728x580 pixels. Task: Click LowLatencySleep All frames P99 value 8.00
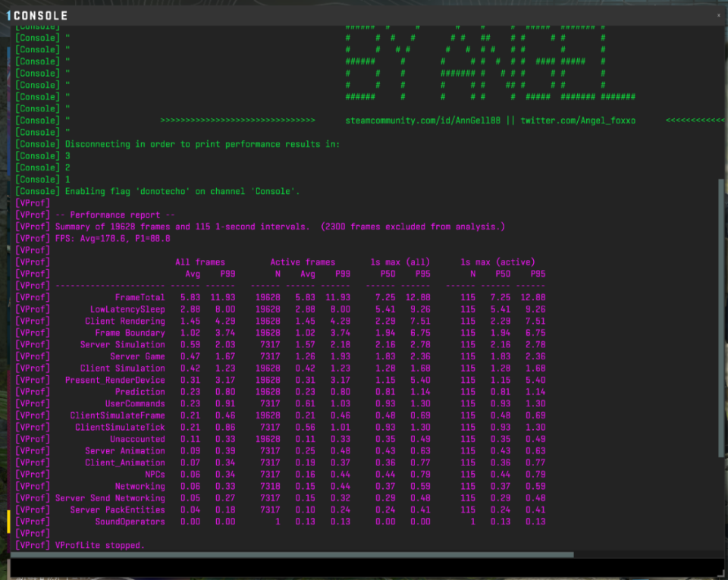[x=225, y=309]
